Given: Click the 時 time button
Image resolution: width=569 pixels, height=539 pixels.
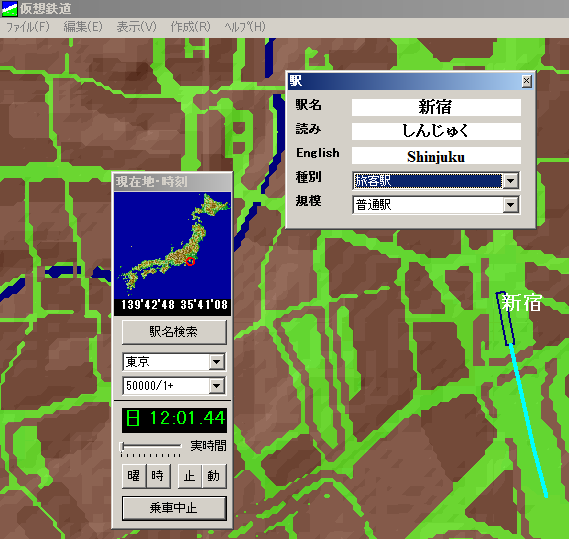Looking at the screenshot, I should (158, 476).
